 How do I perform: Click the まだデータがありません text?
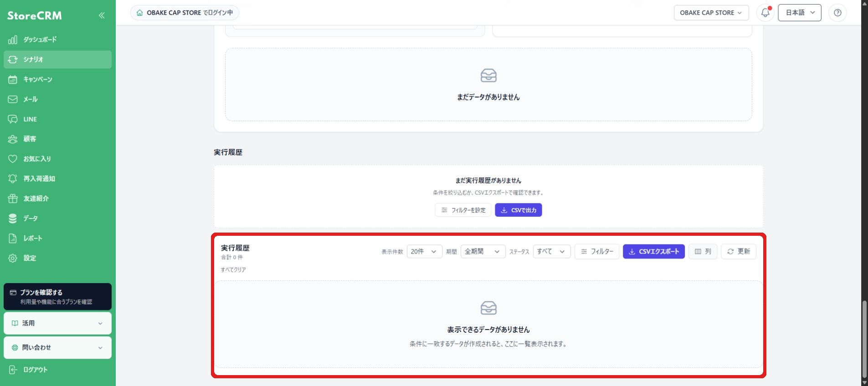pos(488,97)
